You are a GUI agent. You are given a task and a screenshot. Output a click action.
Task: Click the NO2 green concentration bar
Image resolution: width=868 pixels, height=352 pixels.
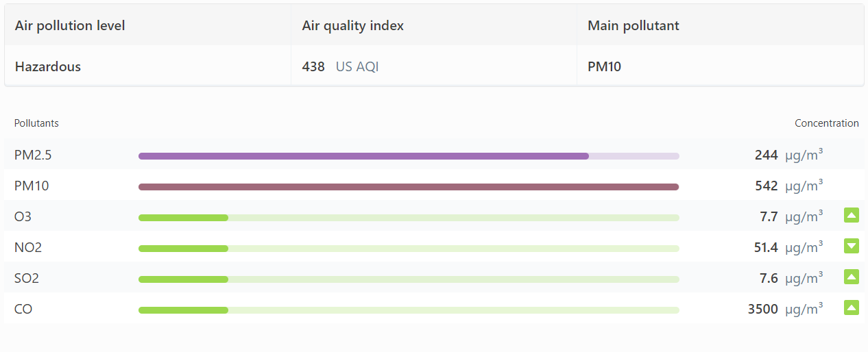pyautogui.click(x=409, y=249)
